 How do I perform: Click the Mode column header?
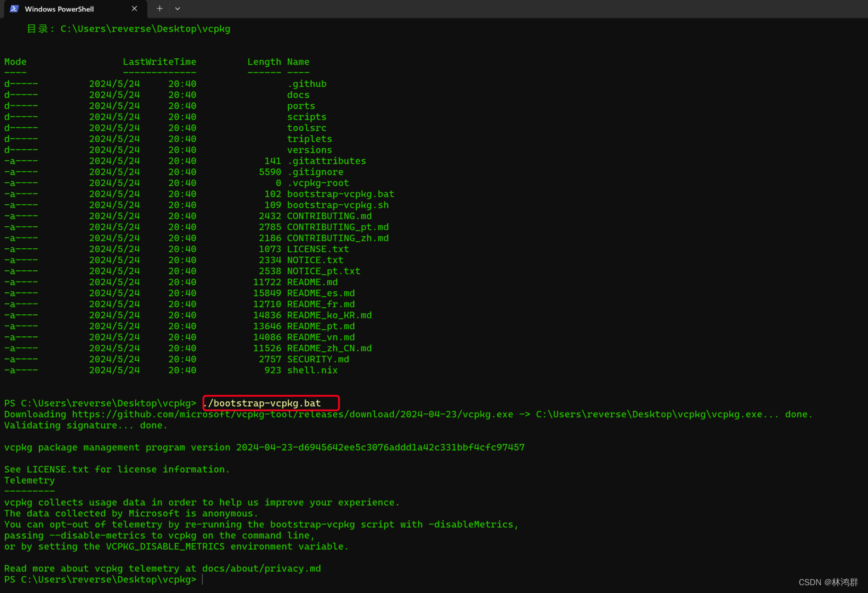click(15, 62)
